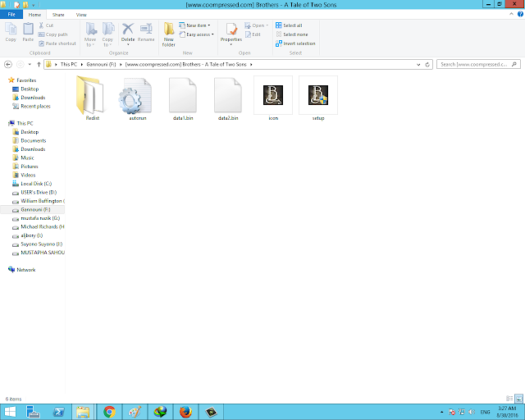Select Music under This PC
The image size is (525, 420).
coord(23,157)
